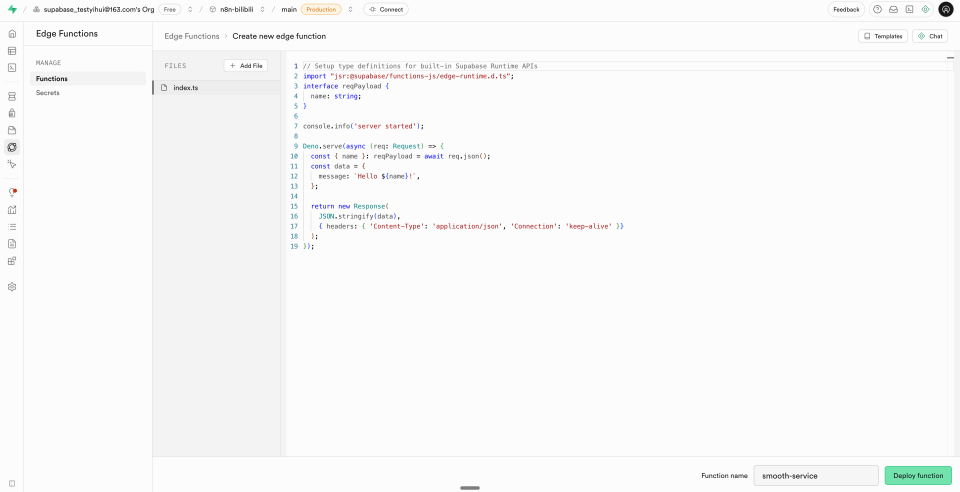The height and width of the screenshot is (492, 960).
Task: Open the main branch switcher dropdown
Action: (x=350, y=9)
